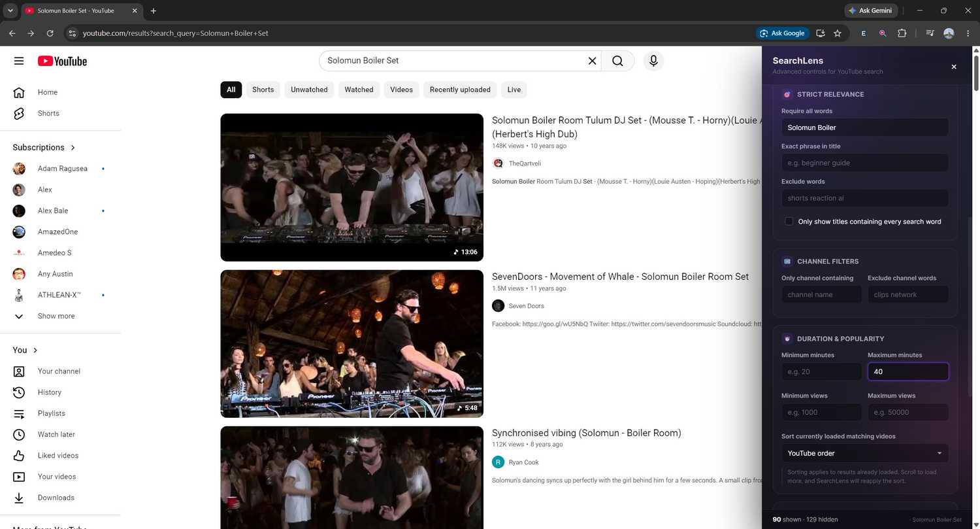Image resolution: width=980 pixels, height=529 pixels.
Task: Click the Only channel containing field
Action: click(821, 294)
